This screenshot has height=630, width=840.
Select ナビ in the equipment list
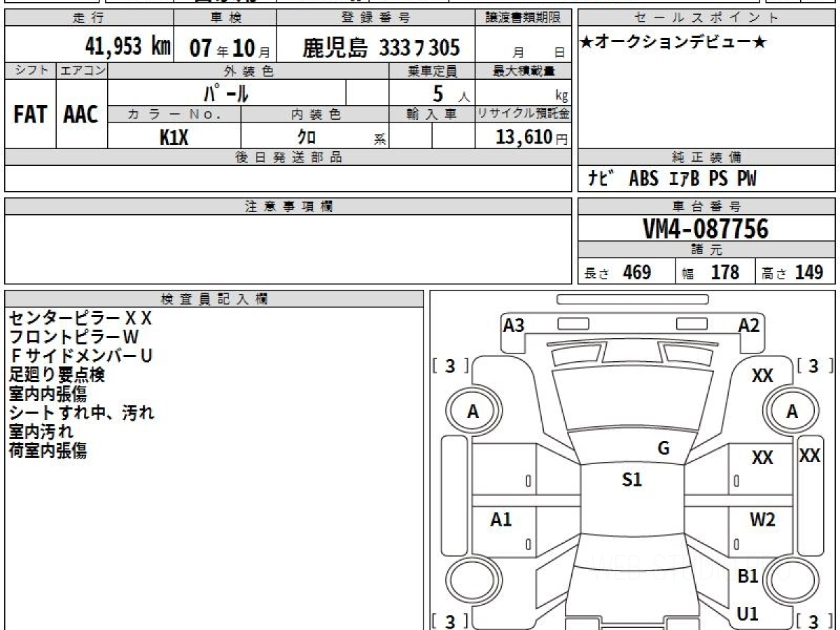pyautogui.click(x=601, y=178)
